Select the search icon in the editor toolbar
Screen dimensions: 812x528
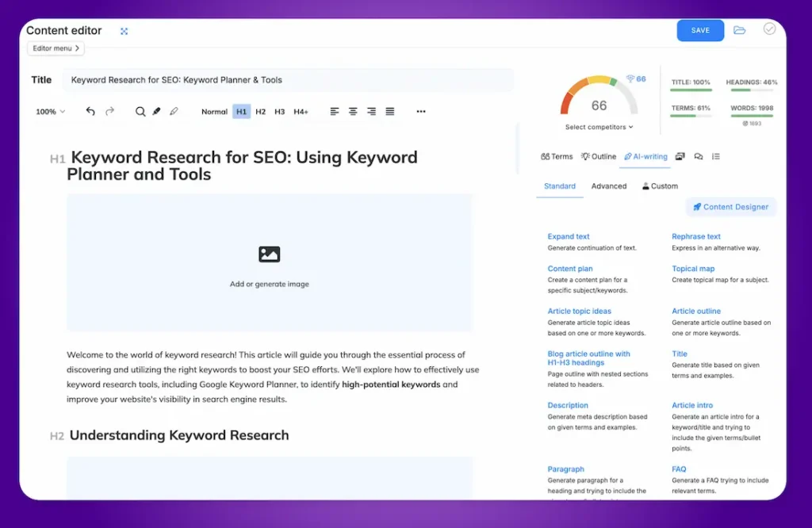pos(141,112)
